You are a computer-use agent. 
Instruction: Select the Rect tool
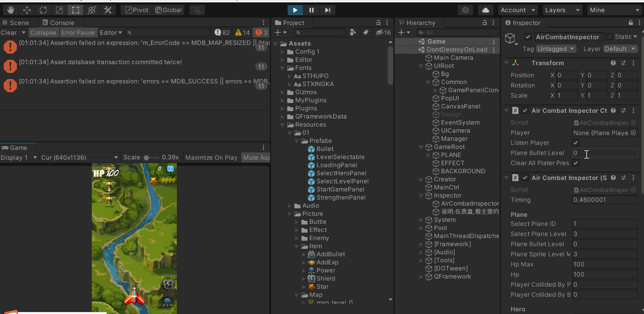pos(75,10)
